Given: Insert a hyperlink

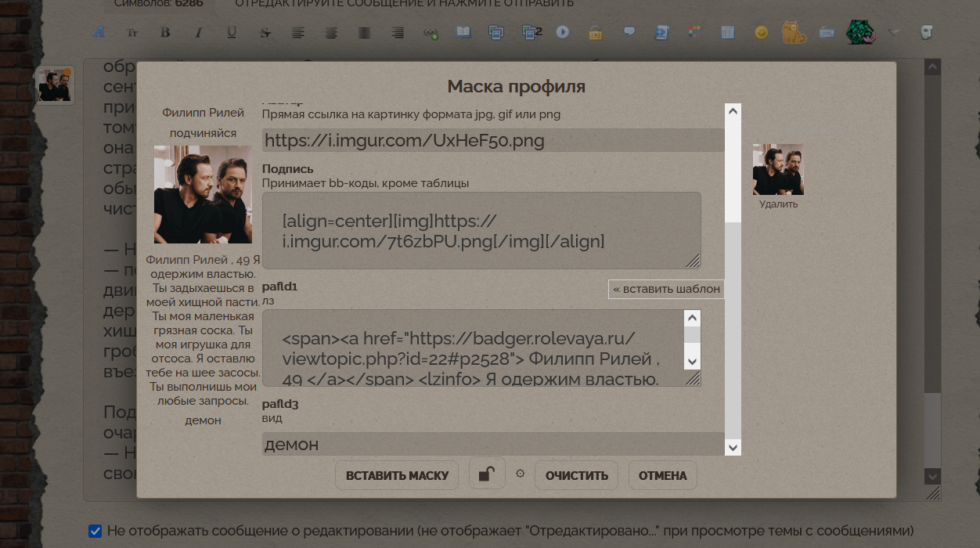Looking at the screenshot, I should pyautogui.click(x=431, y=33).
